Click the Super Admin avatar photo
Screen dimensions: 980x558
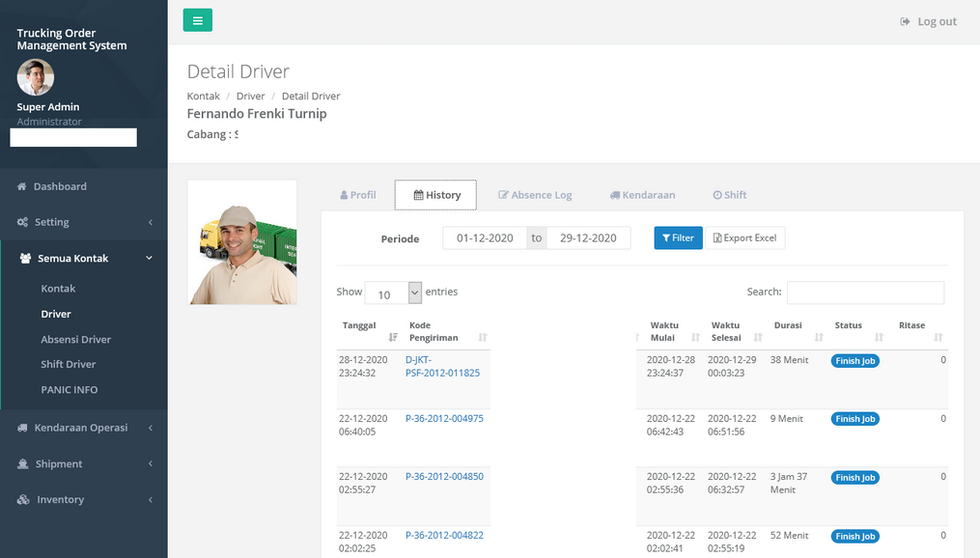36,77
